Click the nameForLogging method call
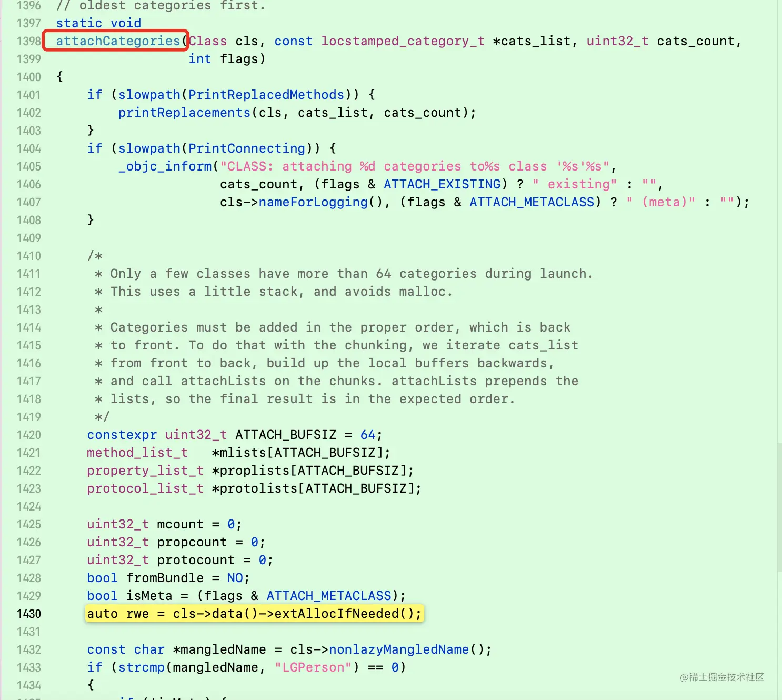782x700 pixels. pos(313,202)
